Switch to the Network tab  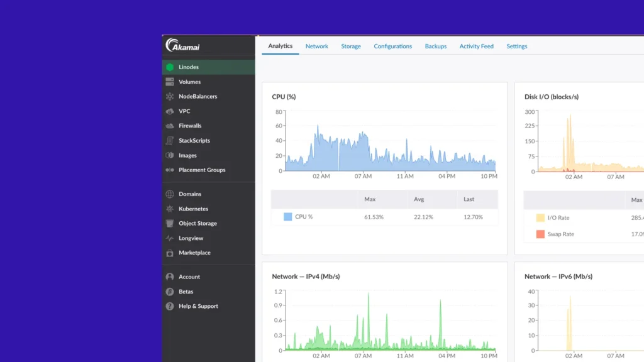317,47
